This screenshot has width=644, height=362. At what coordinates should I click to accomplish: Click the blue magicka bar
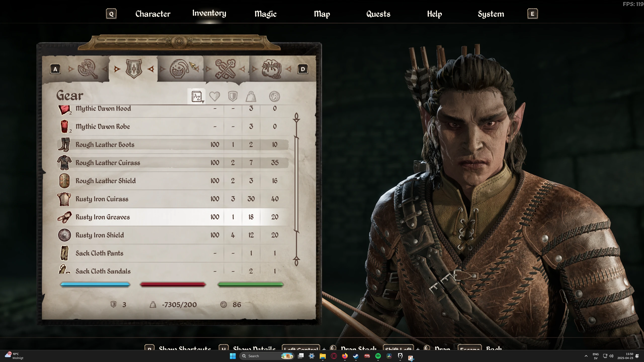(x=95, y=285)
